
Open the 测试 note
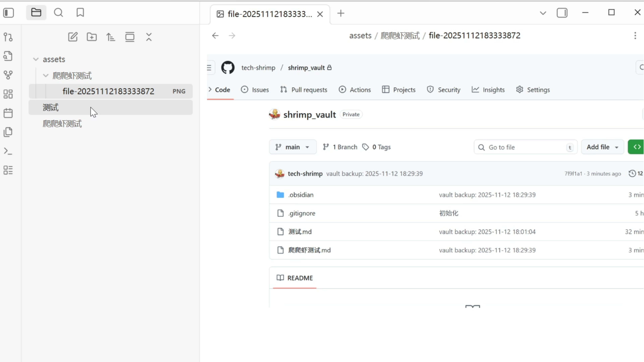(51, 107)
